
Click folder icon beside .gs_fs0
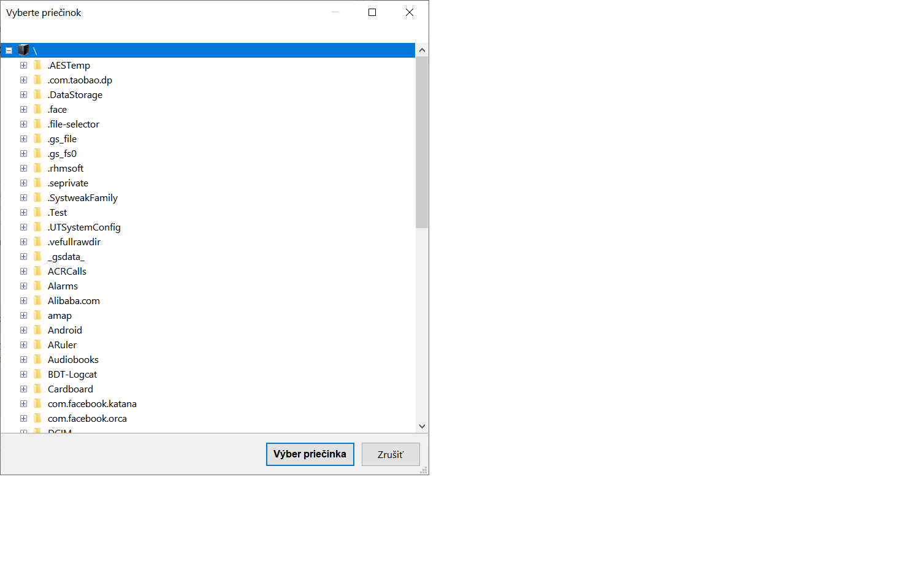point(37,153)
